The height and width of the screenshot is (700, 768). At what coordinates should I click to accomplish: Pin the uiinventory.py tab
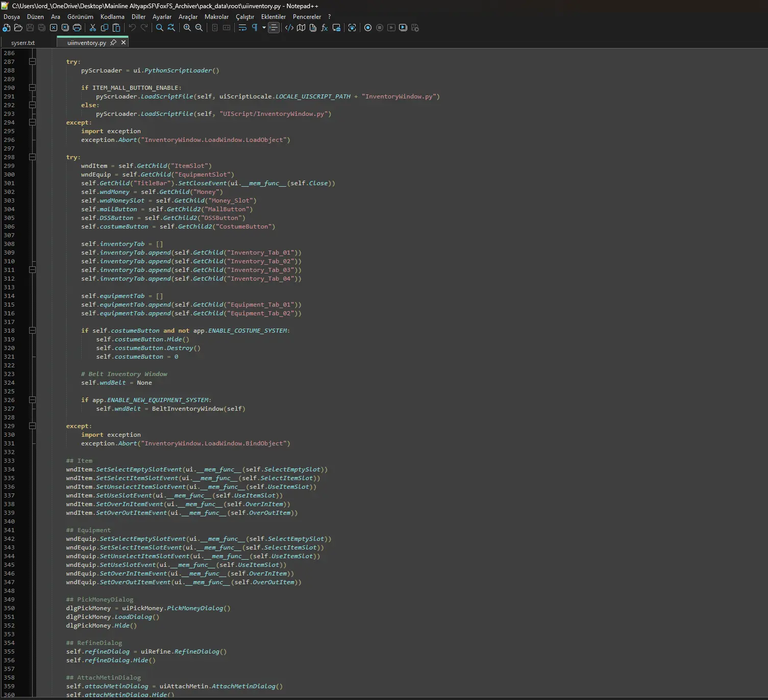click(x=113, y=43)
